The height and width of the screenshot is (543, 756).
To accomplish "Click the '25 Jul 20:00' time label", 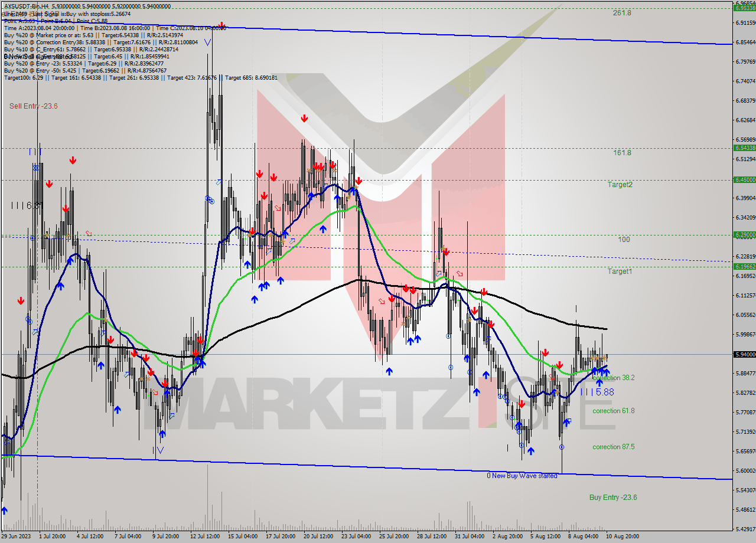I will click(x=394, y=537).
